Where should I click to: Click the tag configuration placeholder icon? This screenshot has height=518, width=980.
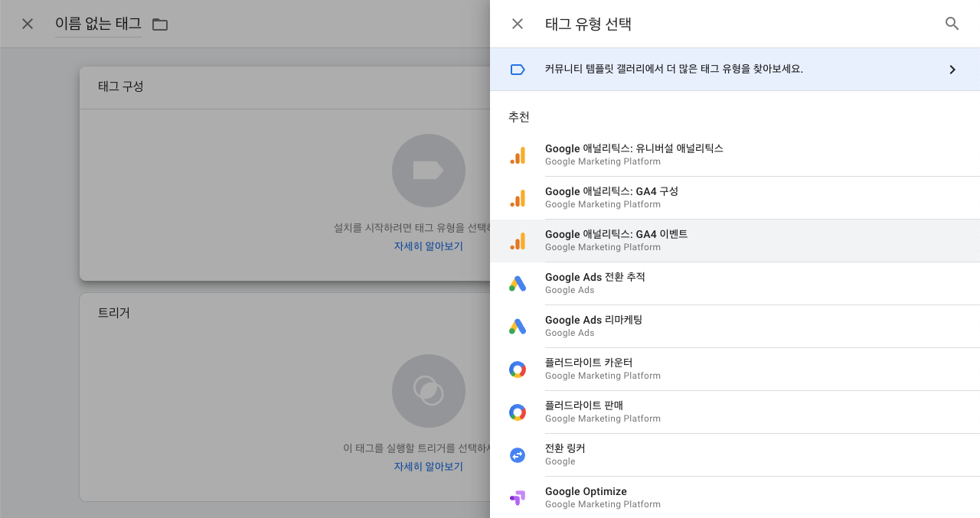click(429, 171)
